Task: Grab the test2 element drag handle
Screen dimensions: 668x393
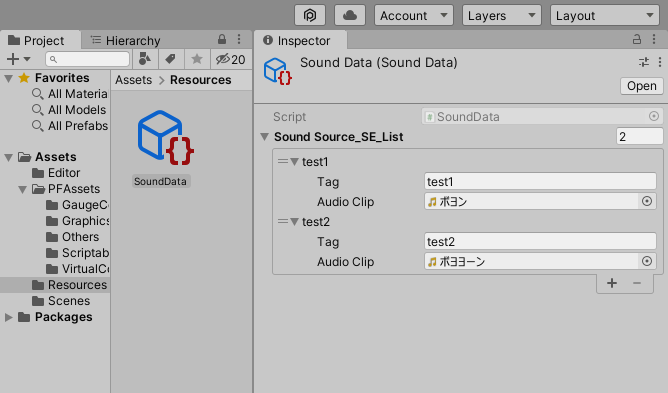Action: (282, 221)
